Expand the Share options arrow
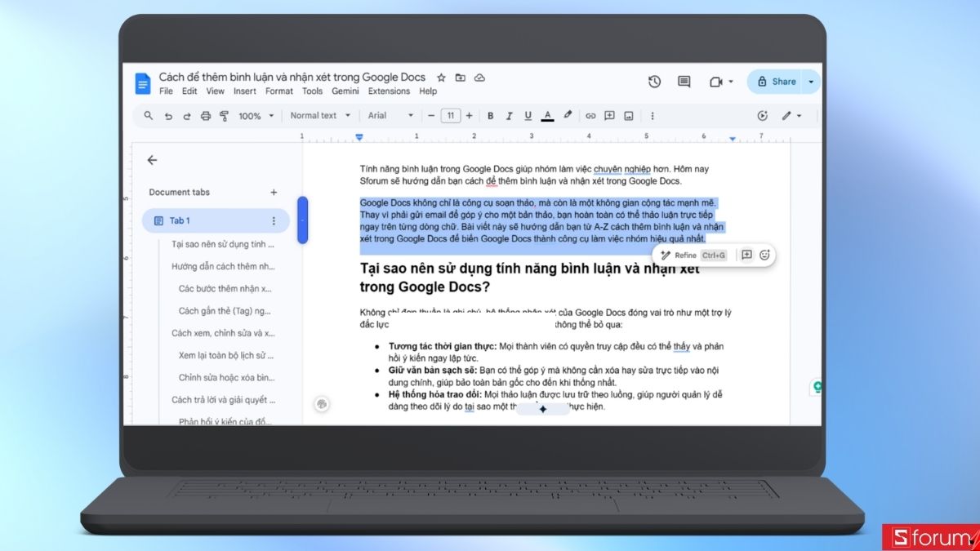 click(x=811, y=82)
